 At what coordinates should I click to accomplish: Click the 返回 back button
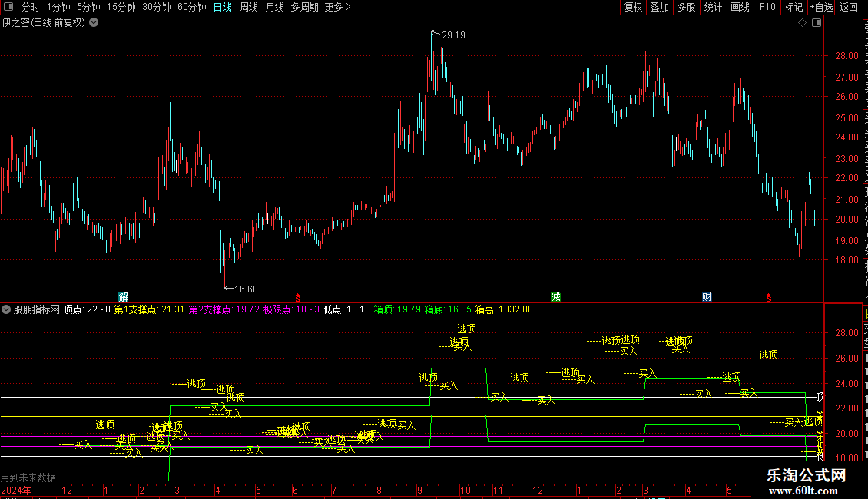[849, 7]
